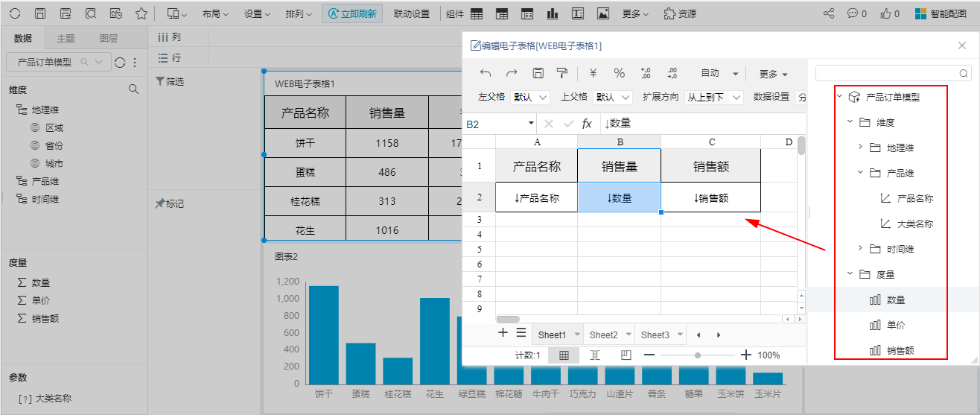This screenshot has width=980, height=415.
Task: Click the save-as icon in the main toolbar
Action: click(66, 13)
